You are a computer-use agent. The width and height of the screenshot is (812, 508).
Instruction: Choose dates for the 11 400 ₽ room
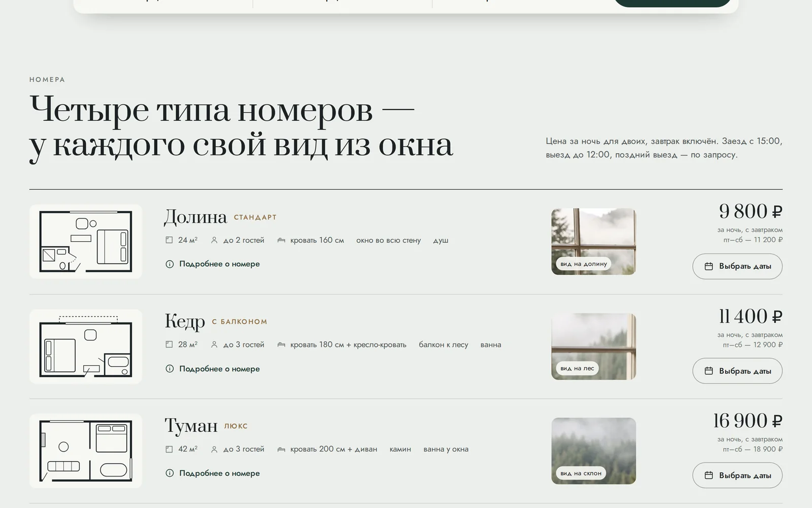tap(737, 371)
